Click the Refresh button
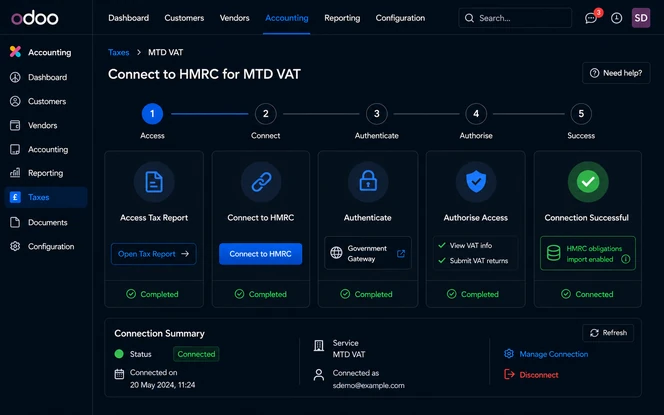The height and width of the screenshot is (415, 664). tap(608, 333)
